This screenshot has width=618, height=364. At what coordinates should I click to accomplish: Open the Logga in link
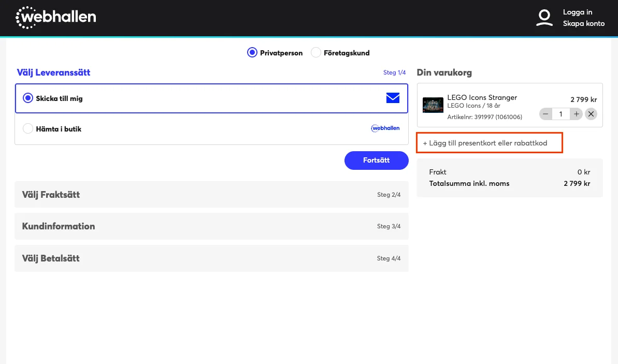(578, 12)
